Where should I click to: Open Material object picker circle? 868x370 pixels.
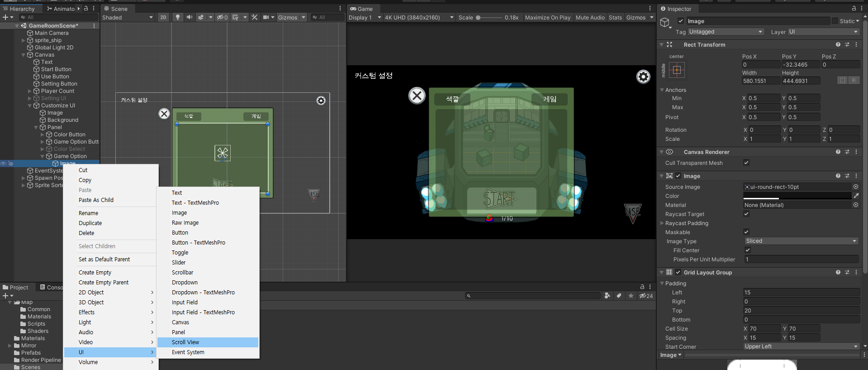point(856,205)
